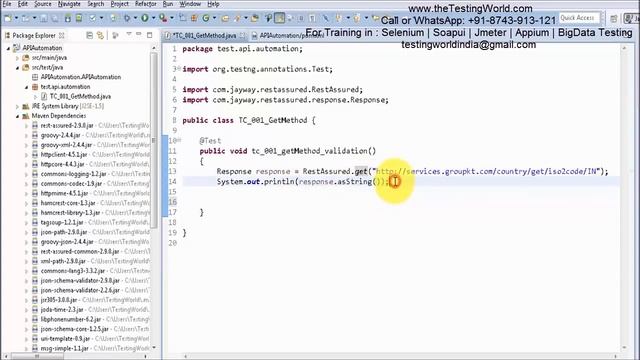Click 'import org.testng.annotations.Test;' line
640x360 pixels.
pos(257,69)
